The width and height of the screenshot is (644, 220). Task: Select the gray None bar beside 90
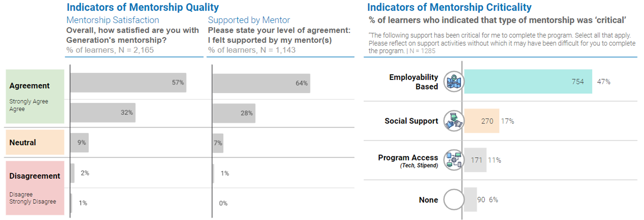coord(470,200)
